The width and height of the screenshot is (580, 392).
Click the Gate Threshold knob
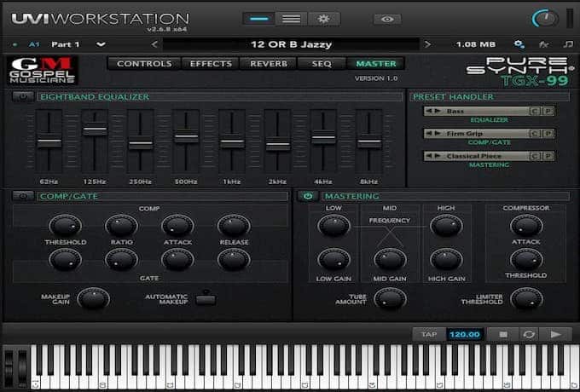point(65,259)
